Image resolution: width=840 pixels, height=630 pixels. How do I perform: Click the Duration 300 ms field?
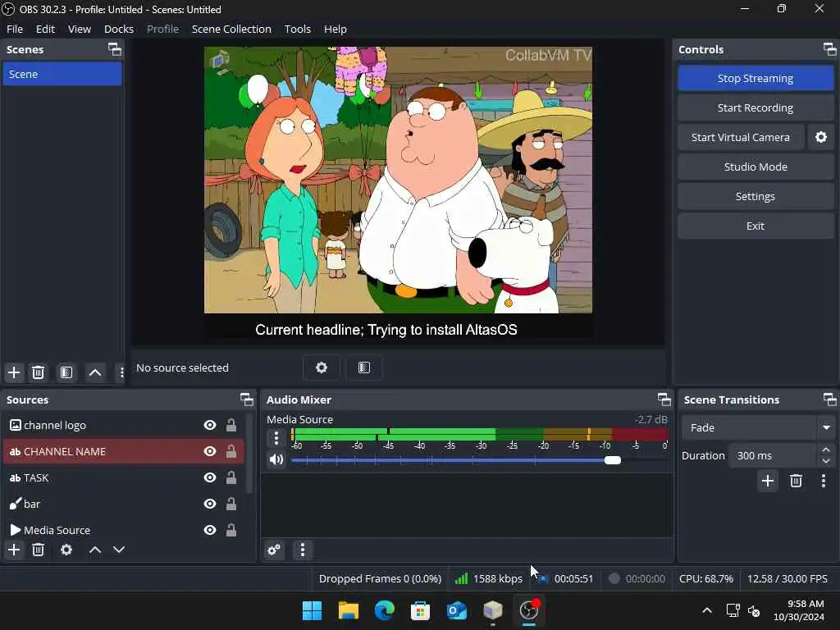[x=773, y=455]
